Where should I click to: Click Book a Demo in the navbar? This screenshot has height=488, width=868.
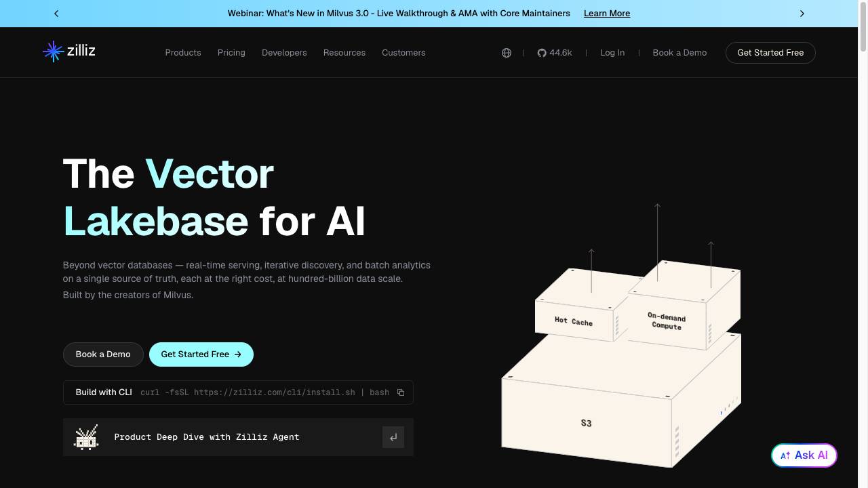click(679, 53)
